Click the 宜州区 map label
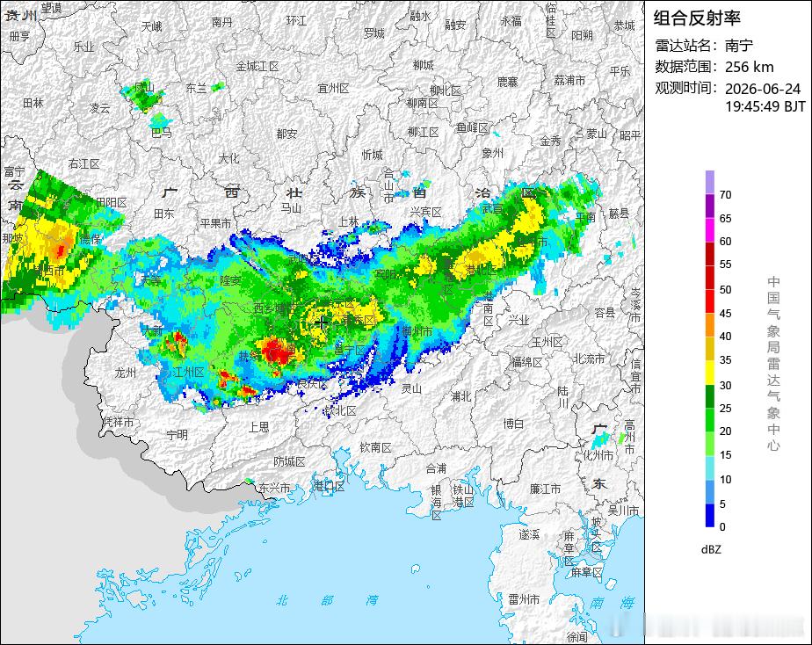Screen dimensions: 812x645 click(334, 89)
